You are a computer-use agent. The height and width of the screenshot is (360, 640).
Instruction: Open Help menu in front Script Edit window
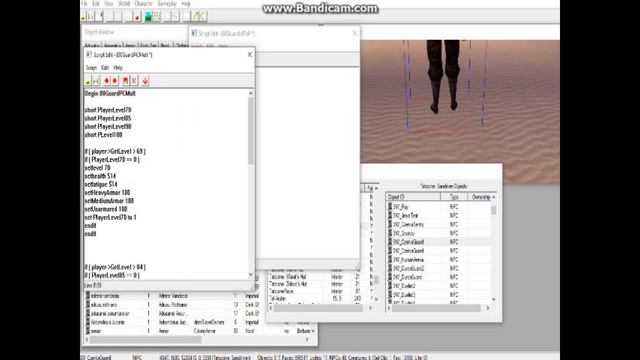click(x=118, y=68)
